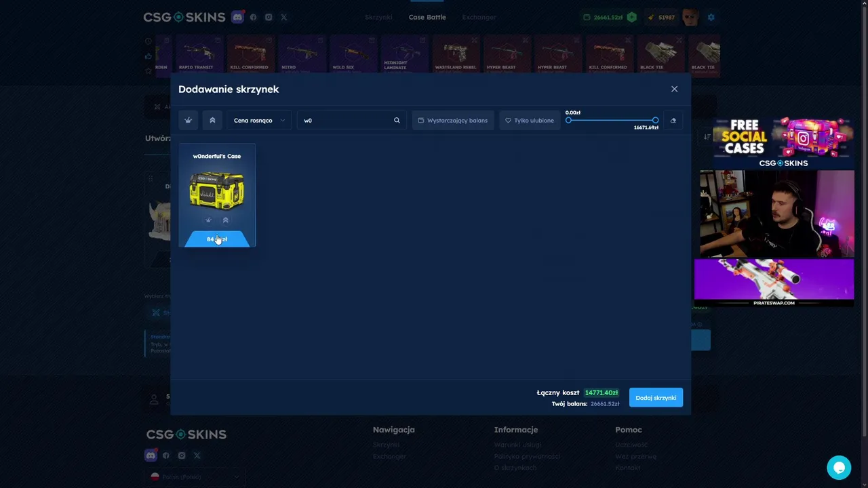The height and width of the screenshot is (488, 868).
Task: Open the footer Exchanger link
Action: (389, 456)
